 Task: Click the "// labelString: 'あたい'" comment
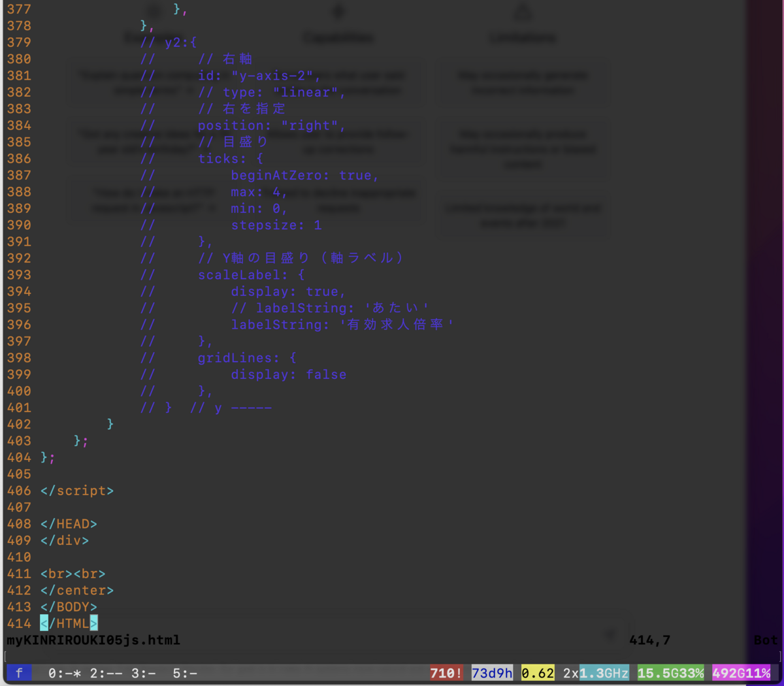330,308
